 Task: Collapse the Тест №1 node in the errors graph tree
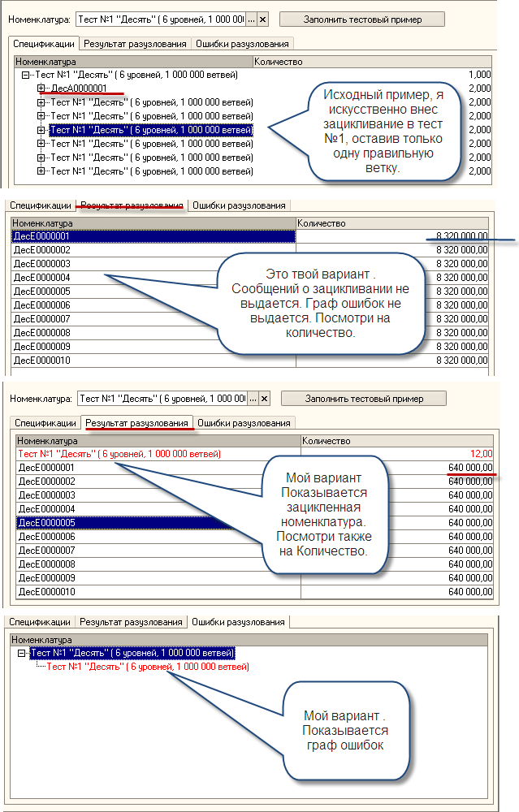(x=21, y=654)
